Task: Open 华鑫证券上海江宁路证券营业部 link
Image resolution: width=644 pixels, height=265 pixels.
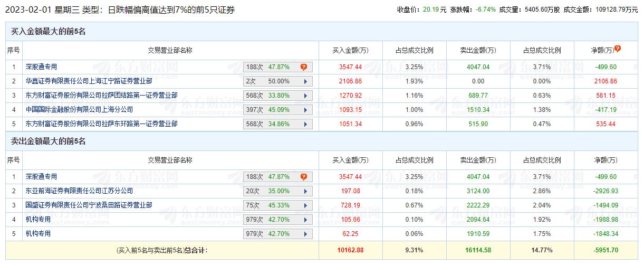Action: coord(89,81)
